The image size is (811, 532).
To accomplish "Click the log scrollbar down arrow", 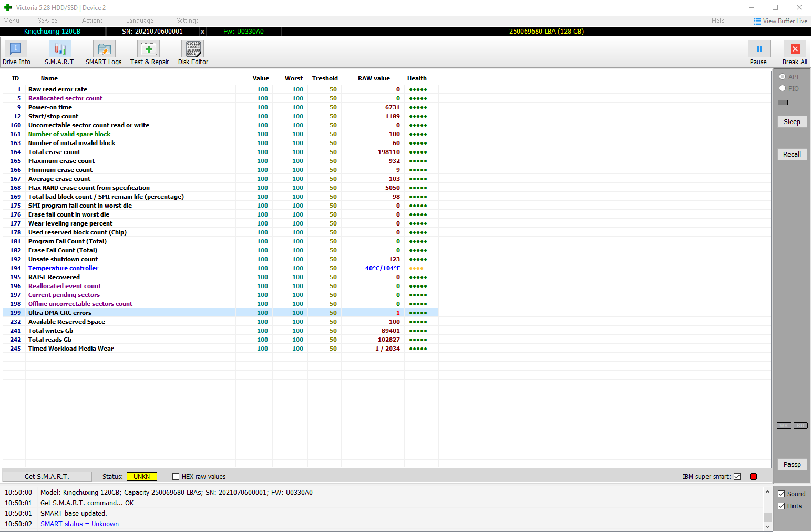I will click(x=767, y=526).
